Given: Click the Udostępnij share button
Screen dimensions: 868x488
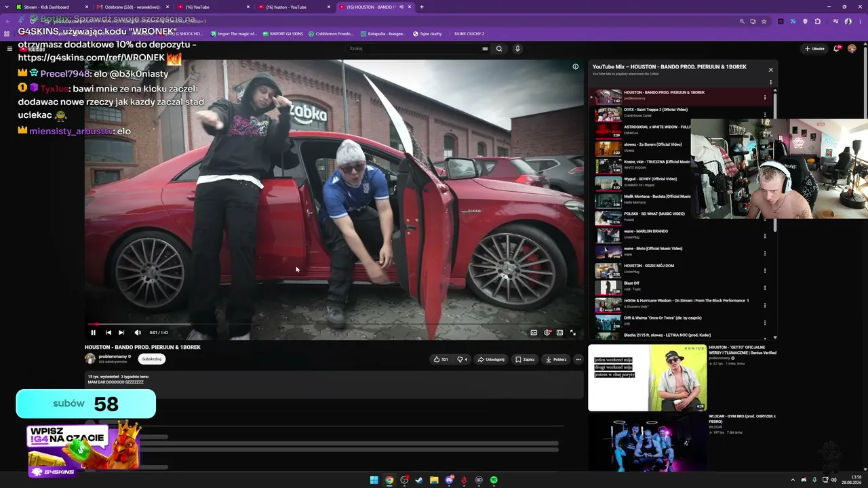Looking at the screenshot, I should [x=491, y=359].
